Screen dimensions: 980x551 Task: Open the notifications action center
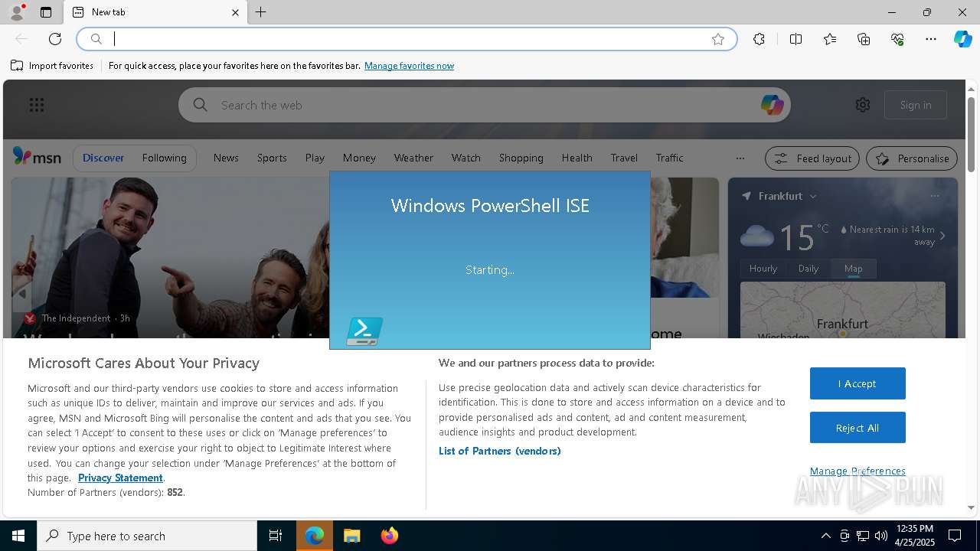955,536
